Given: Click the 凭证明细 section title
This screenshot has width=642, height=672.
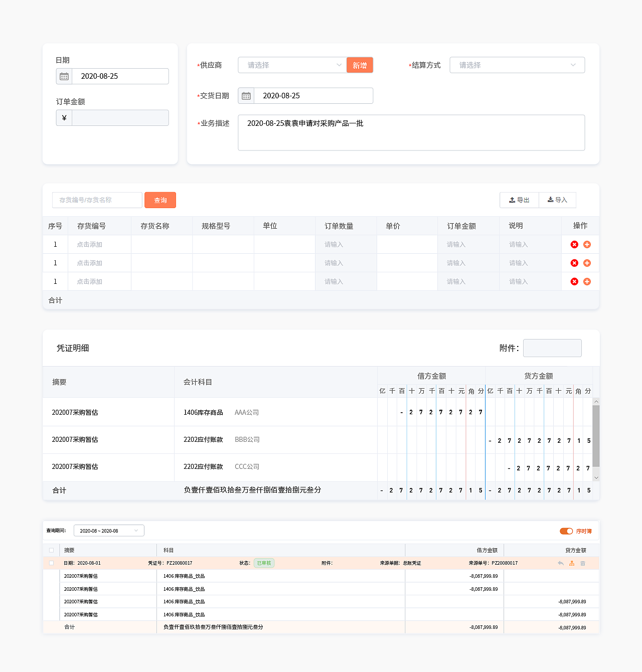Looking at the screenshot, I should point(73,348).
